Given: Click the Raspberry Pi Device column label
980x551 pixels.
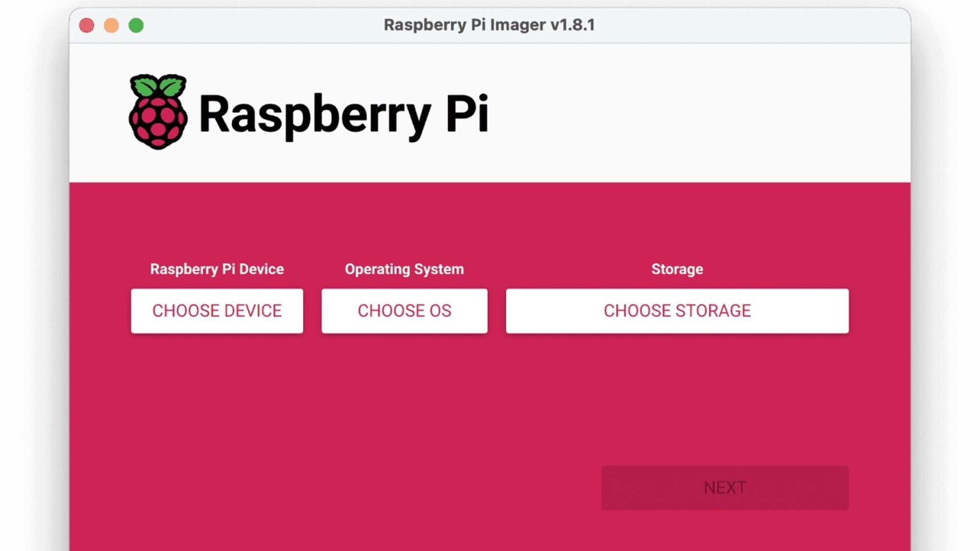Looking at the screenshot, I should click(x=216, y=269).
